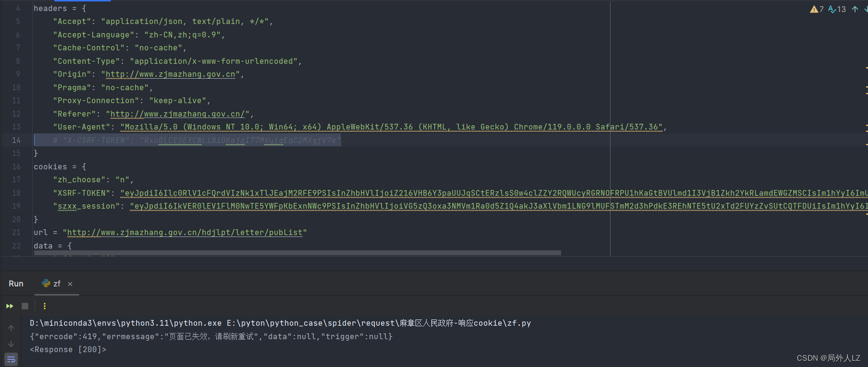Select the zf run configuration tab
Screen dimensions: 868x367
[57, 284]
